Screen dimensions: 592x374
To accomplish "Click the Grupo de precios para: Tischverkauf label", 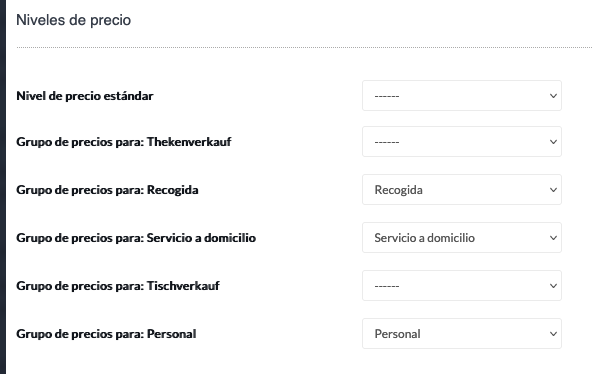I will [x=118, y=286].
